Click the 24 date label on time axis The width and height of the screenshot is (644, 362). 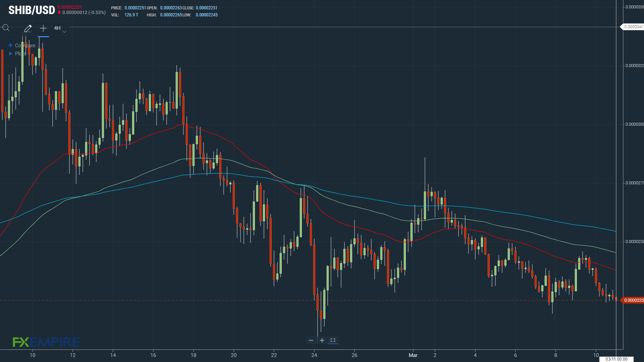(314, 355)
